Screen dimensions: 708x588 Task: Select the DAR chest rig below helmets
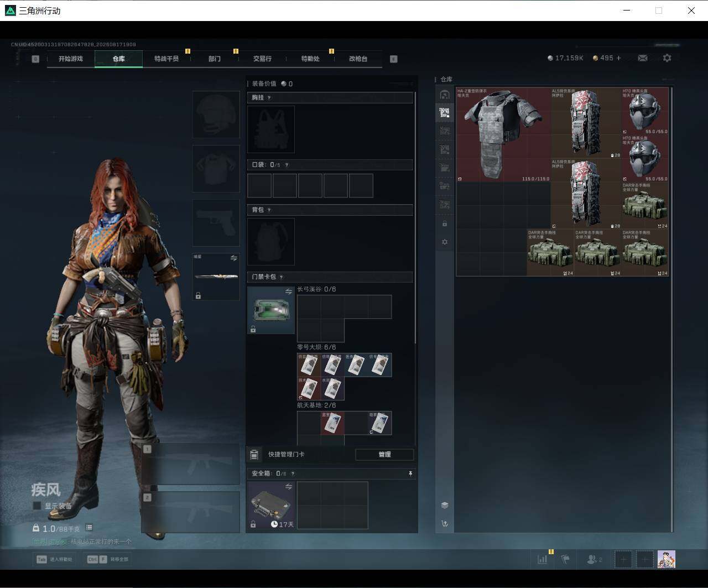click(x=645, y=206)
